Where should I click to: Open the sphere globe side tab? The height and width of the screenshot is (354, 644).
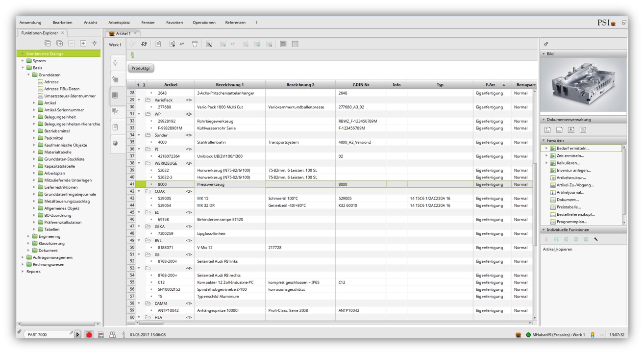point(115,143)
